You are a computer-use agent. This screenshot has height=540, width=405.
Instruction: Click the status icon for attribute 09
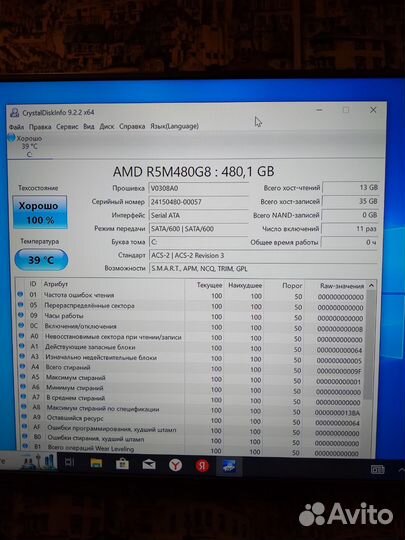pyautogui.click(x=21, y=315)
